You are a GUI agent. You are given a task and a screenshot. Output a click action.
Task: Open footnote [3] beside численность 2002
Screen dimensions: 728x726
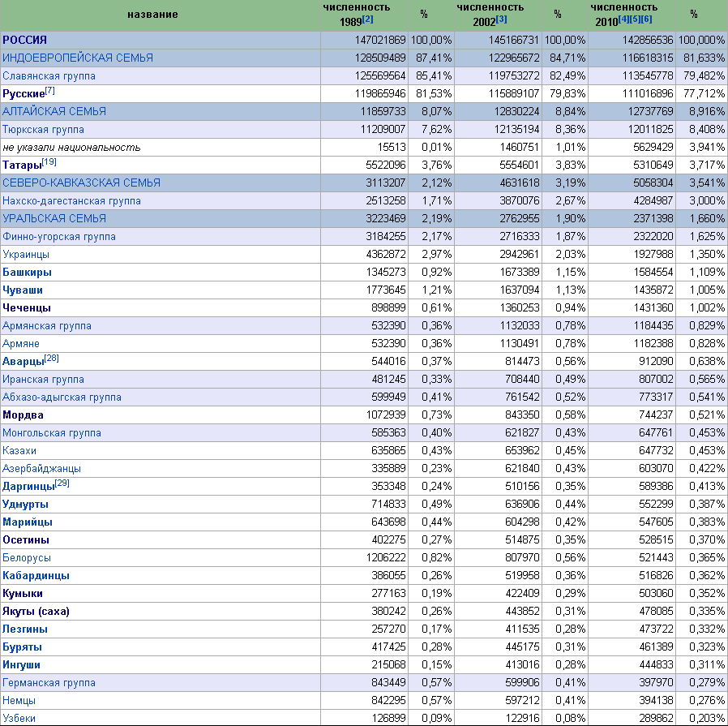(502, 19)
